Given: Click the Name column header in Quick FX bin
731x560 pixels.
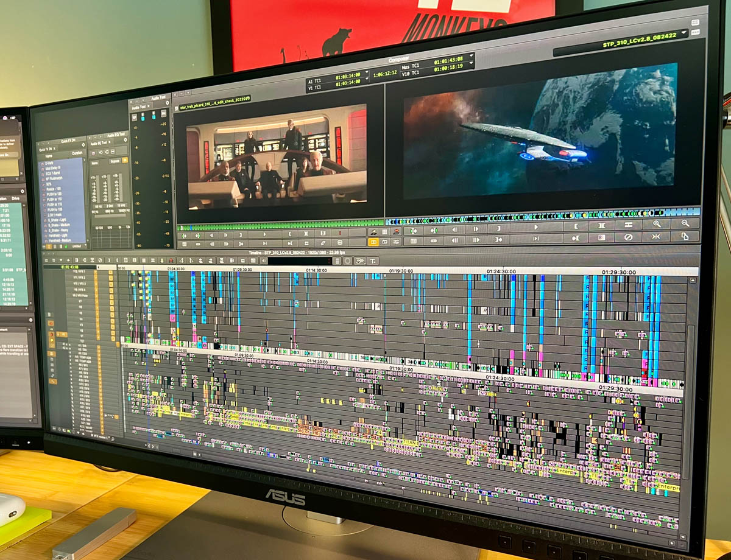Looking at the screenshot, I should [x=49, y=156].
